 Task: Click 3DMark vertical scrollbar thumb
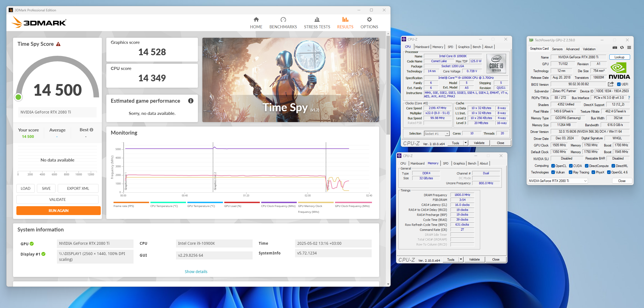(x=388, y=85)
